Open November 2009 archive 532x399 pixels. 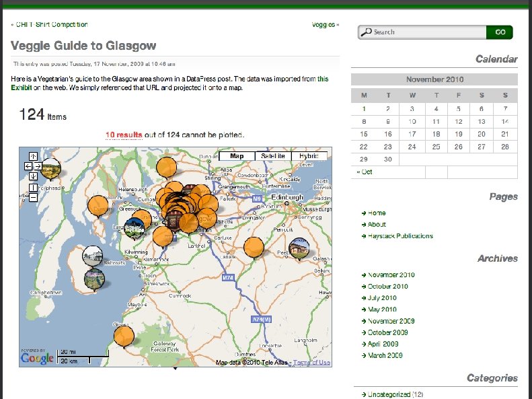391,322
